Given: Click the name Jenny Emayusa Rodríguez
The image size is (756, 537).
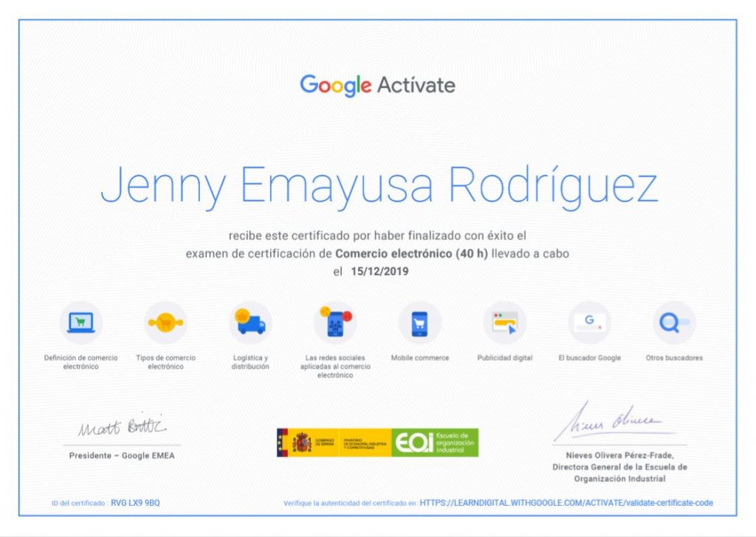Looking at the screenshot, I should [x=378, y=186].
